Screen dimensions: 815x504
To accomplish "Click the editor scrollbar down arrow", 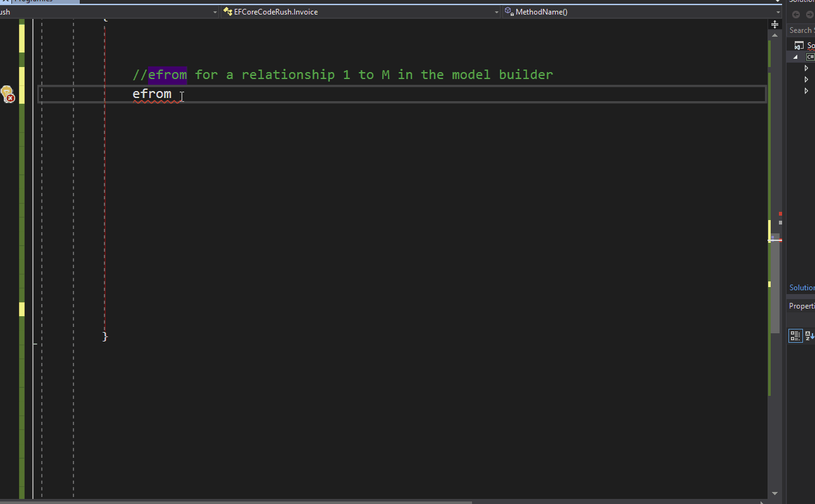I will tap(775, 493).
